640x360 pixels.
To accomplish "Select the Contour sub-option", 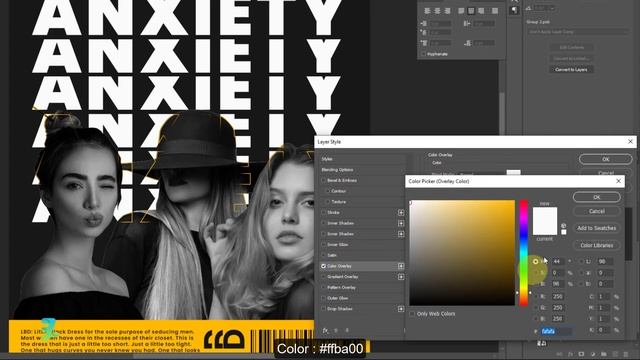I will [339, 191].
